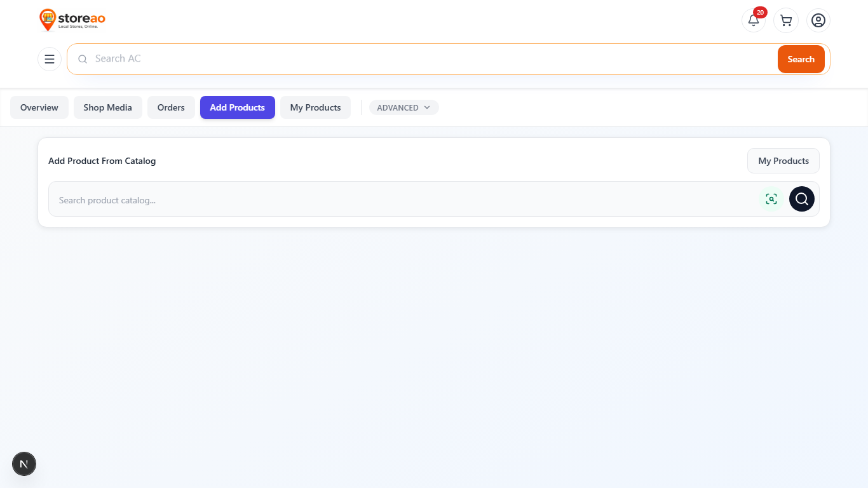
Task: Switch to the Orders tab
Action: pyautogui.click(x=171, y=107)
